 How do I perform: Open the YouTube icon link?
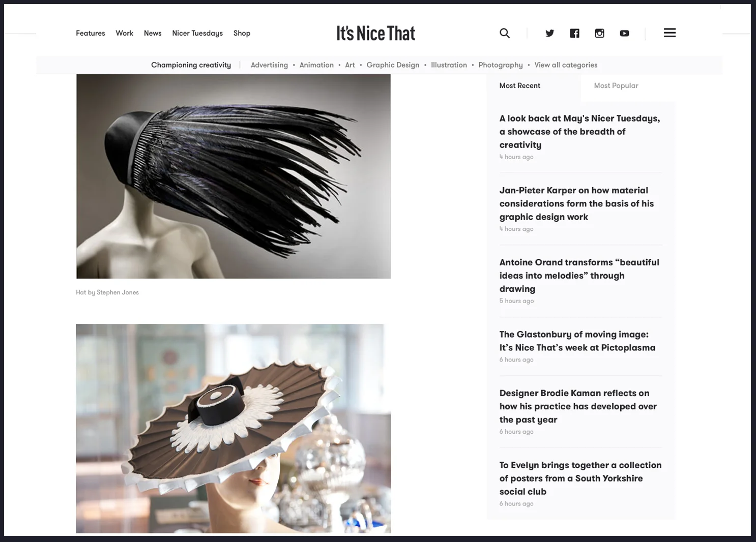pyautogui.click(x=625, y=34)
